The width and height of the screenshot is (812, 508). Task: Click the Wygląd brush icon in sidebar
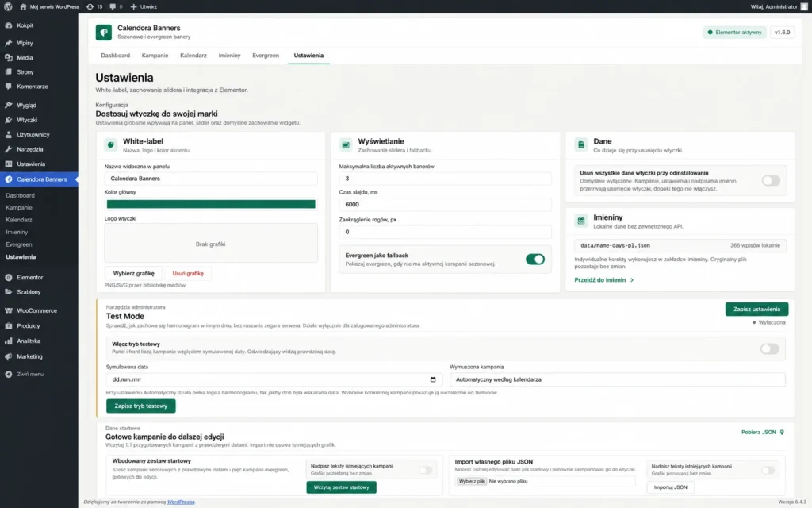click(x=9, y=106)
